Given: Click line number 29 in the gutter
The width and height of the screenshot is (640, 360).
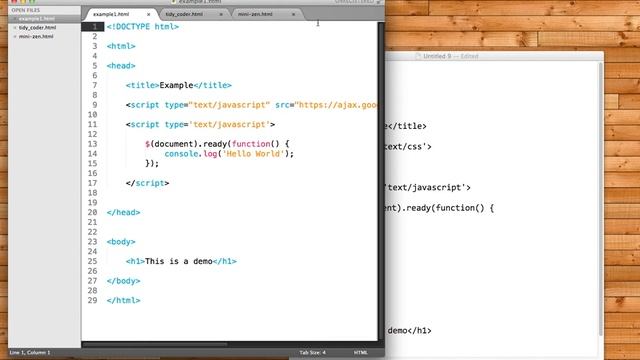Looking at the screenshot, I should click(x=92, y=300).
